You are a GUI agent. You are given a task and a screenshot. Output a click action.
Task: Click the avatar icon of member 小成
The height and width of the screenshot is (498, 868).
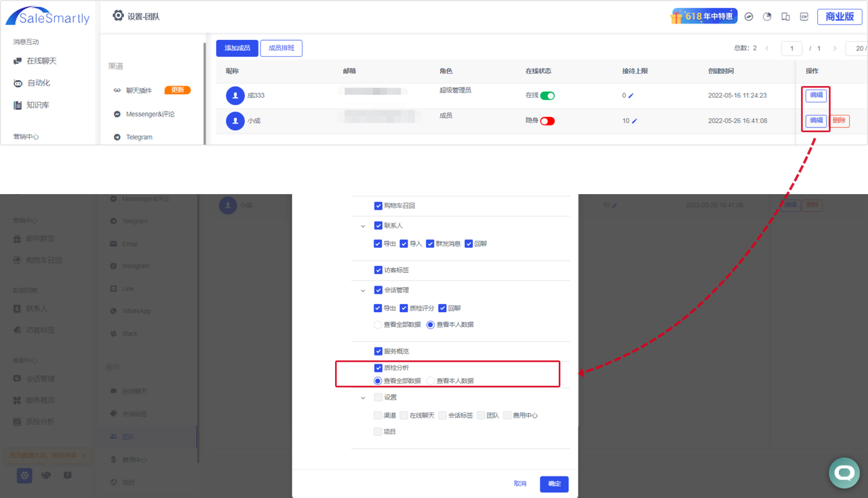pos(235,121)
